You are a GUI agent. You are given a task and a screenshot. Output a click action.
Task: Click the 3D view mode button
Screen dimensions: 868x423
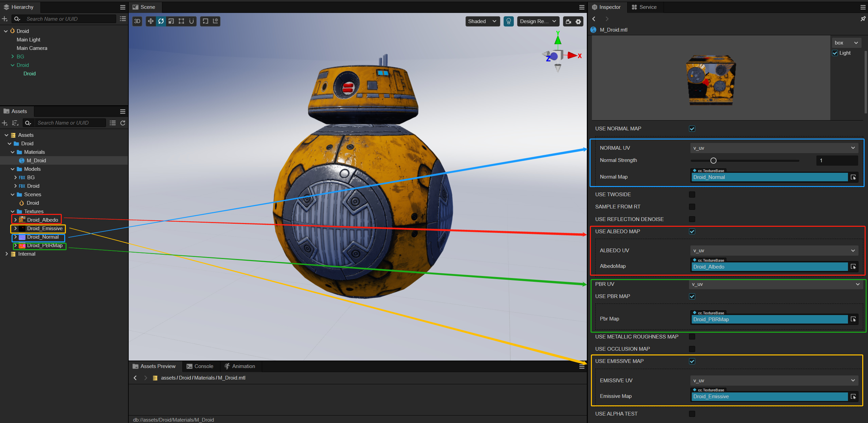click(137, 21)
